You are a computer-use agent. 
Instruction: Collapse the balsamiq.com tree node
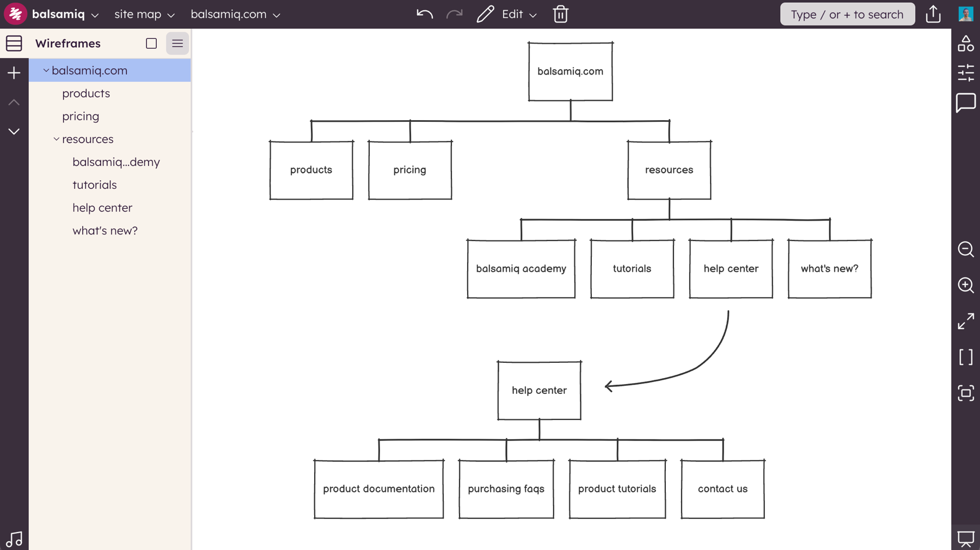pyautogui.click(x=46, y=71)
